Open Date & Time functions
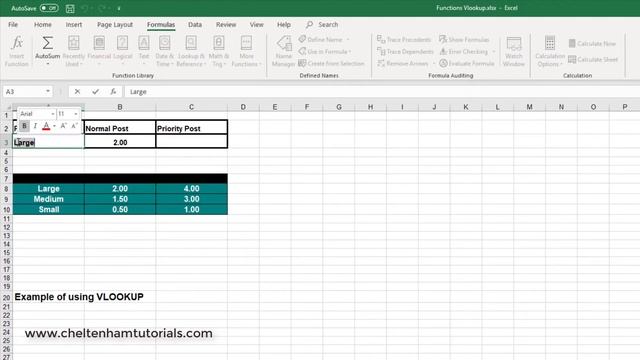 (164, 51)
